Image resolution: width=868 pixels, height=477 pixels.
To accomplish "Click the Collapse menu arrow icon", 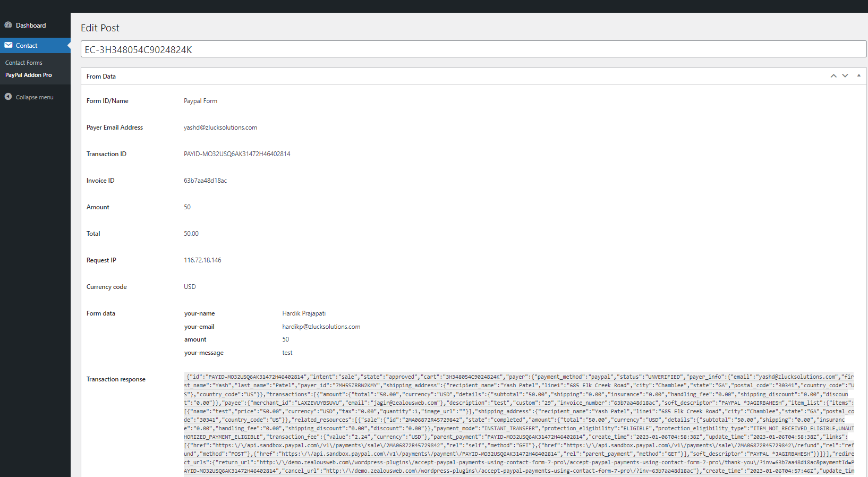I will (8, 97).
